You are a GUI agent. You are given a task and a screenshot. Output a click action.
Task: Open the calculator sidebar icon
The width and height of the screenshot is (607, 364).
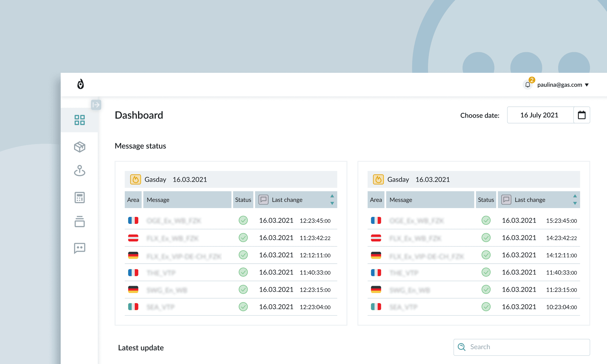pyautogui.click(x=80, y=197)
